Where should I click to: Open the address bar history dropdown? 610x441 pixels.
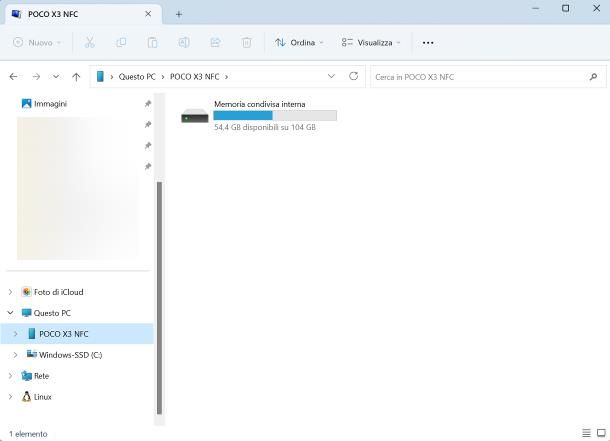[x=331, y=76]
